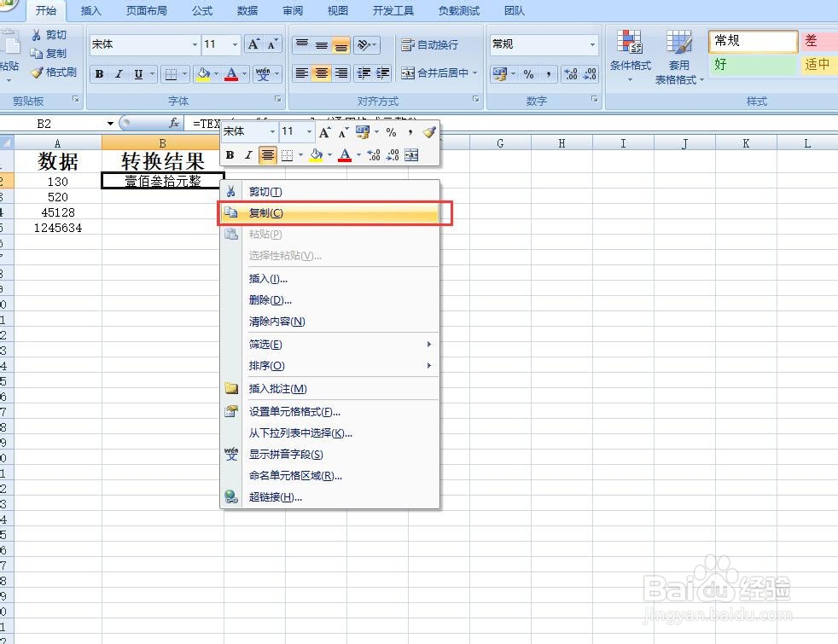
Task: Select the 好 cell style
Action: (753, 65)
